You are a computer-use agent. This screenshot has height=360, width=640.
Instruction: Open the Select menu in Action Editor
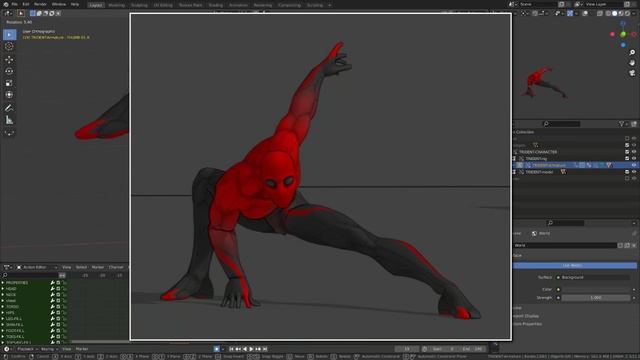81,267
